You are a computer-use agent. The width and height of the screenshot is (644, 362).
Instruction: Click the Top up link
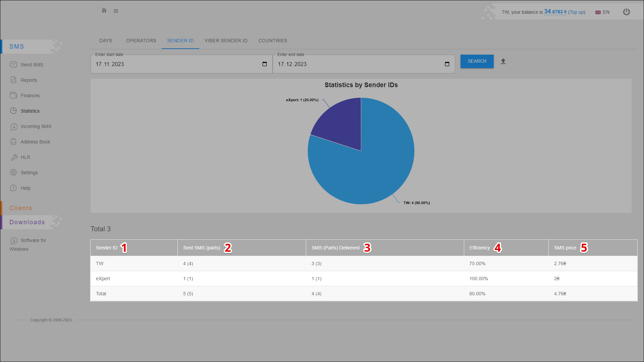[x=577, y=12]
